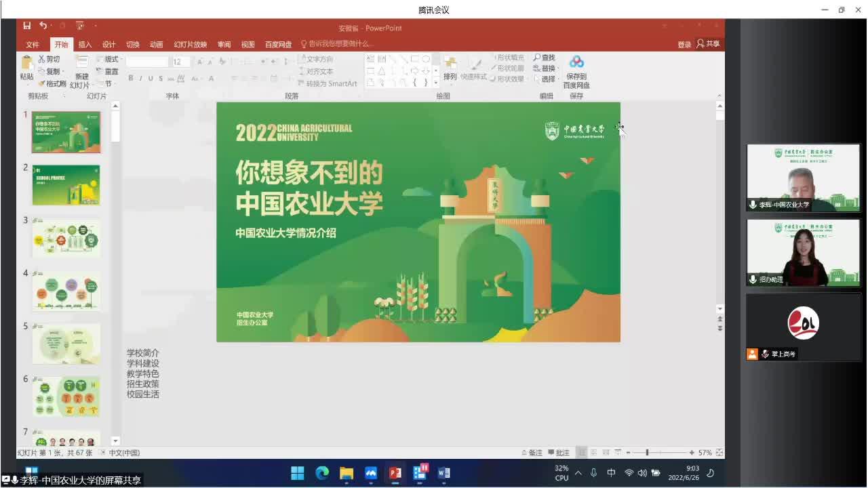Switch to Slide Sorter view in status bar
Viewport: 868px width, 488px height.
click(x=593, y=453)
